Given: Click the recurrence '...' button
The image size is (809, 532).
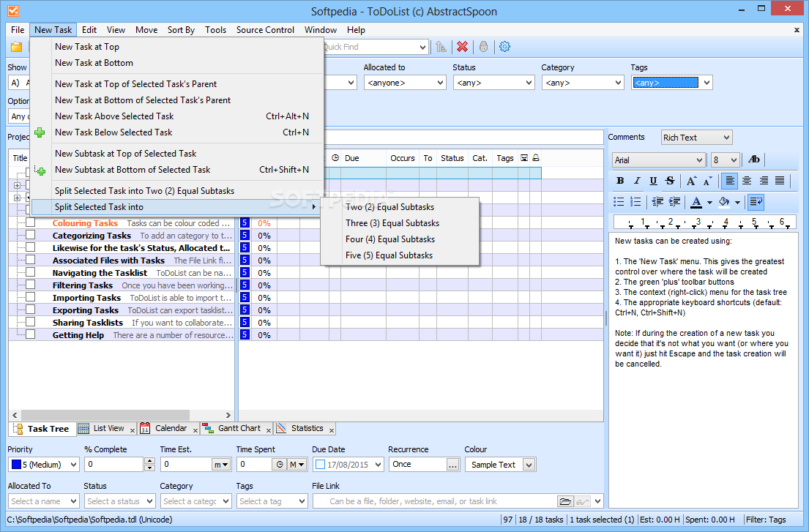Looking at the screenshot, I should pyautogui.click(x=452, y=465).
